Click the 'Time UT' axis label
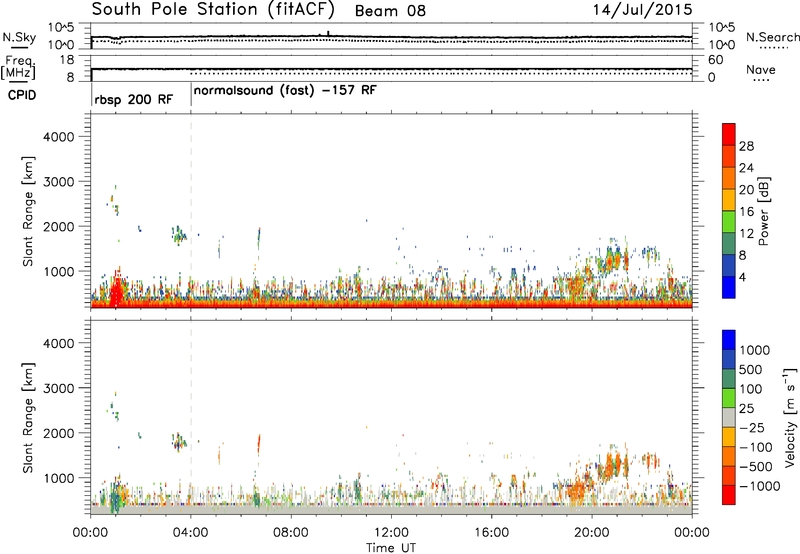800x554 pixels. (x=391, y=548)
